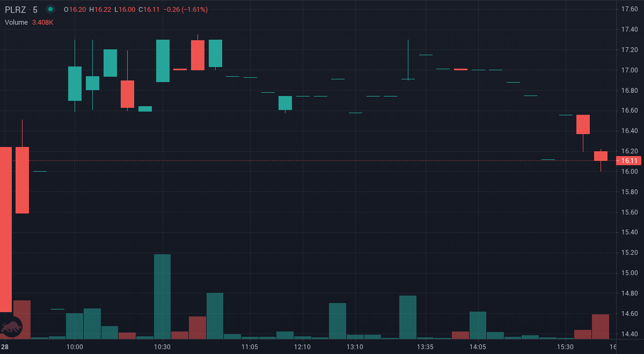Select the 15:30 time label
644x354 pixels.
click(565, 347)
